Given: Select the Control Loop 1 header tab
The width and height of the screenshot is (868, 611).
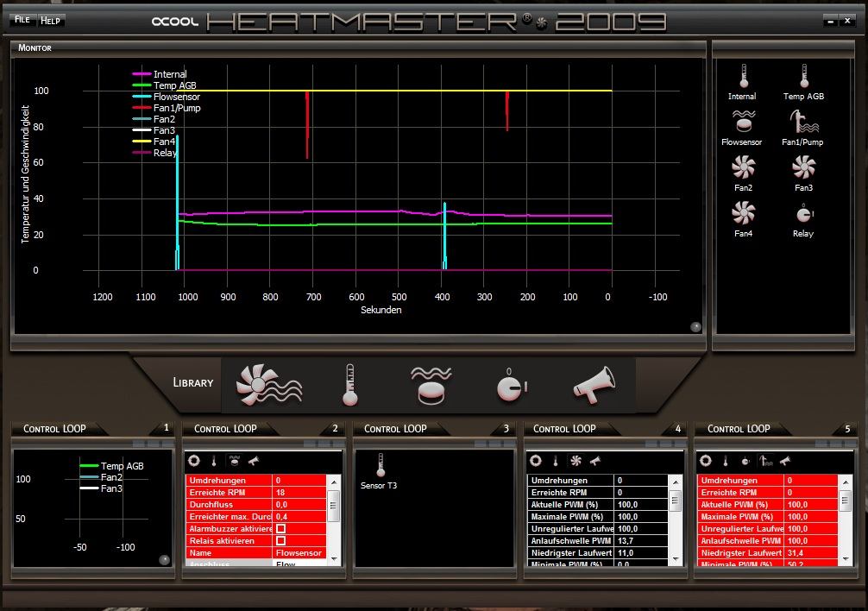Looking at the screenshot, I should (x=55, y=429).
